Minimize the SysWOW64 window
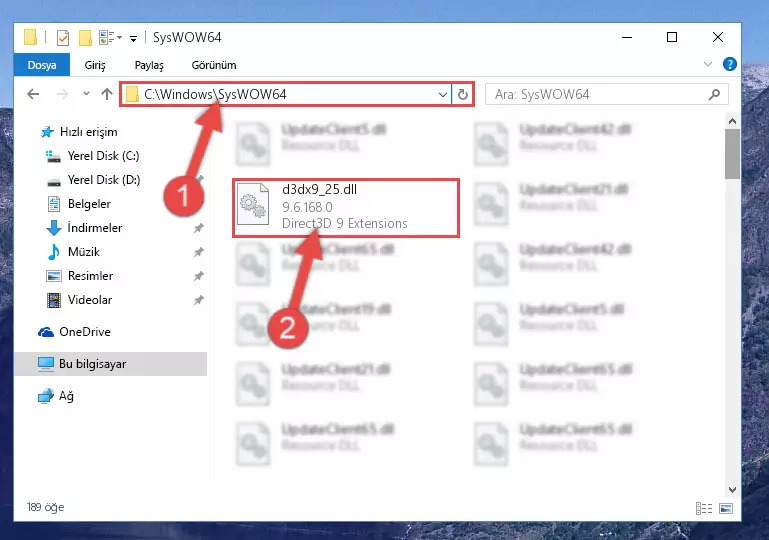The width and height of the screenshot is (769, 540). click(x=627, y=37)
